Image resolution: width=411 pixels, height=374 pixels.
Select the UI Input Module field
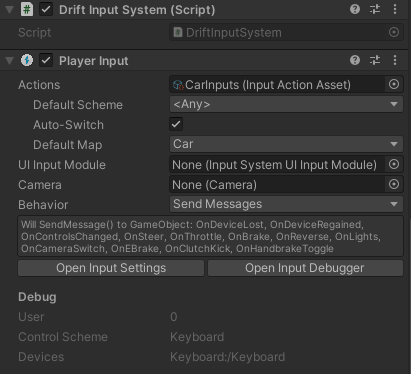277,164
